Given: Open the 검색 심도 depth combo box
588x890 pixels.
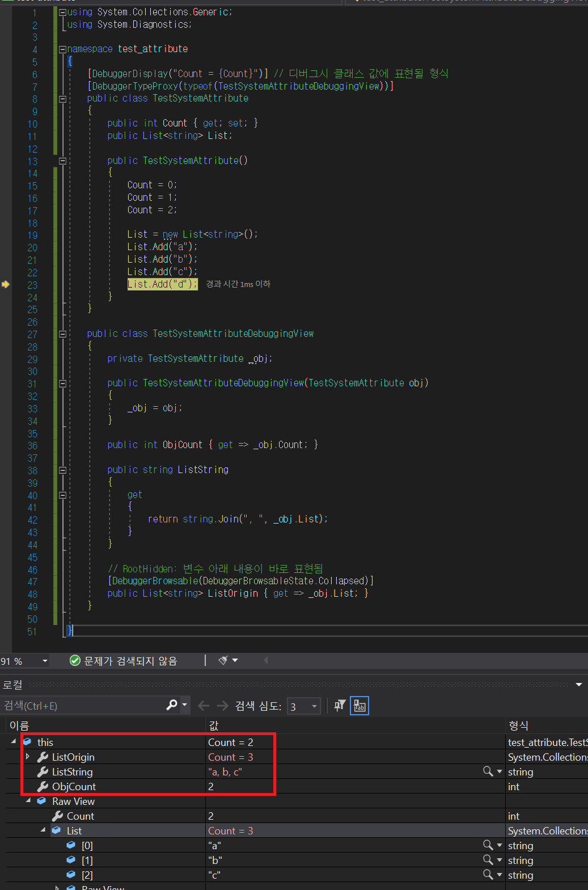Looking at the screenshot, I should [304, 706].
